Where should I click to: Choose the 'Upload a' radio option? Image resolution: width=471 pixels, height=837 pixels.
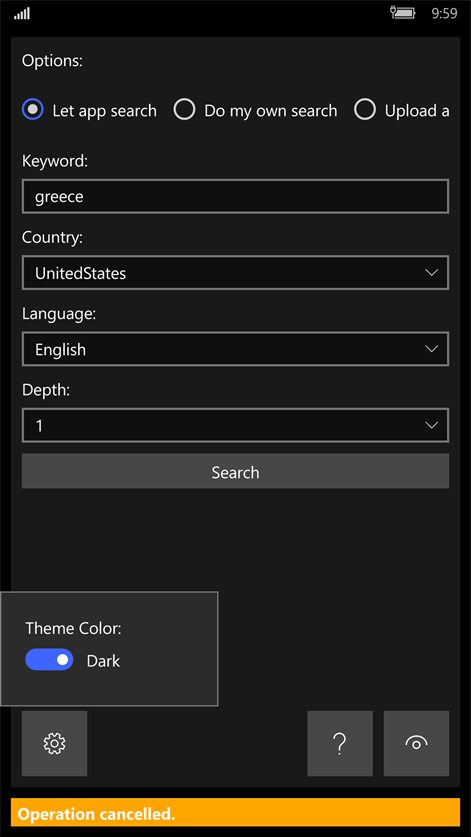[x=402, y=110]
